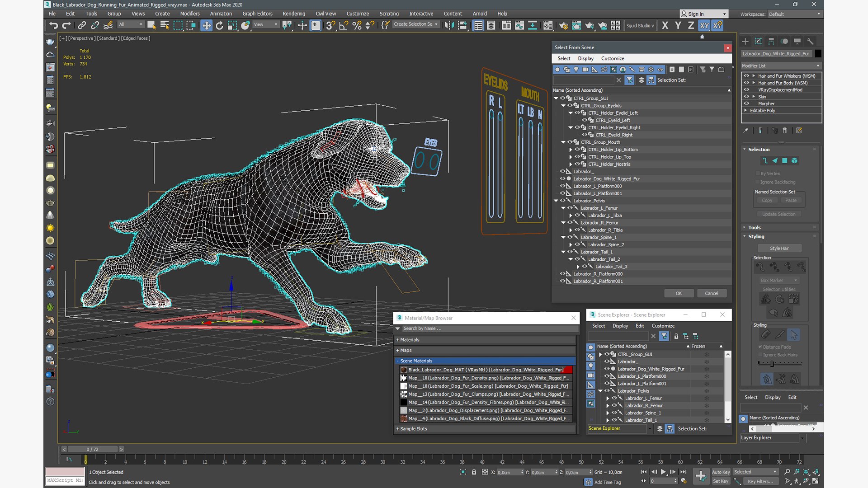This screenshot has width=868, height=488.
Task: Toggle visibility of Morpher modifier
Action: (x=746, y=103)
